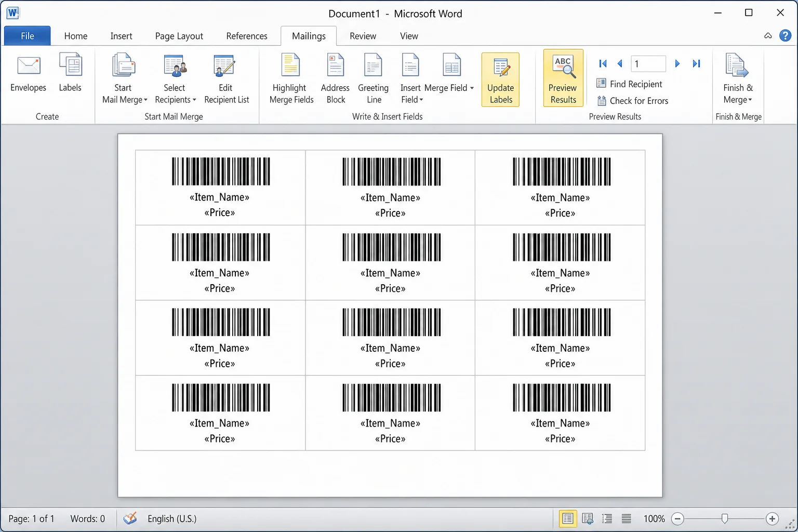The height and width of the screenshot is (532, 798).
Task: Click «Item_Name» in bottom-middle label
Action: [390, 423]
